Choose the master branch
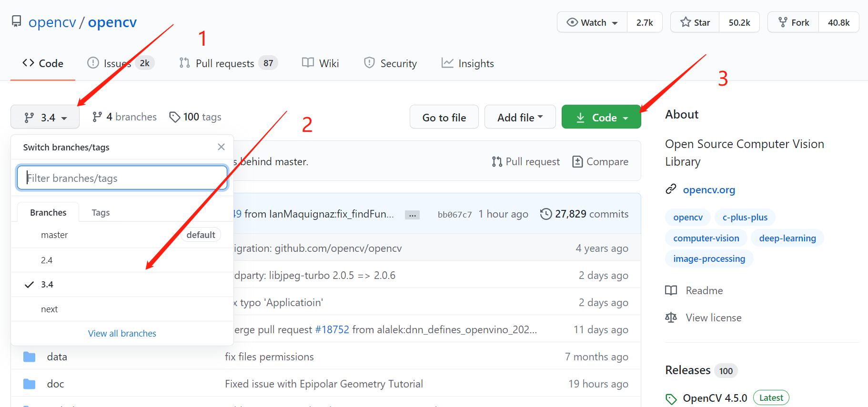Screen dimensions: 868x407 click(122, 235)
